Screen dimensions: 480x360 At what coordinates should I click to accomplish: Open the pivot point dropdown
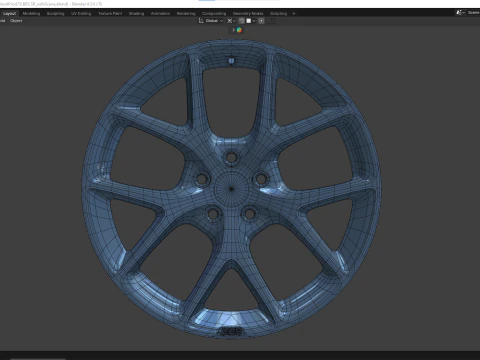point(231,21)
